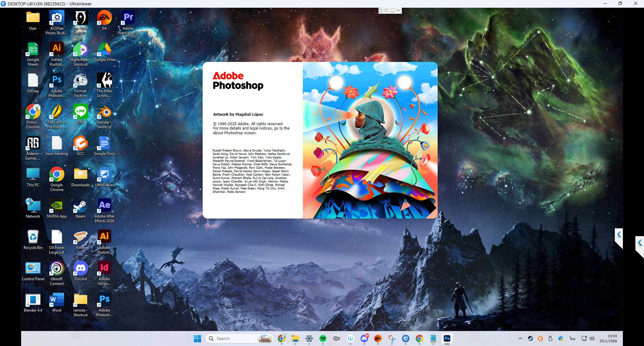Open the EA desktop shortcut

point(104,20)
